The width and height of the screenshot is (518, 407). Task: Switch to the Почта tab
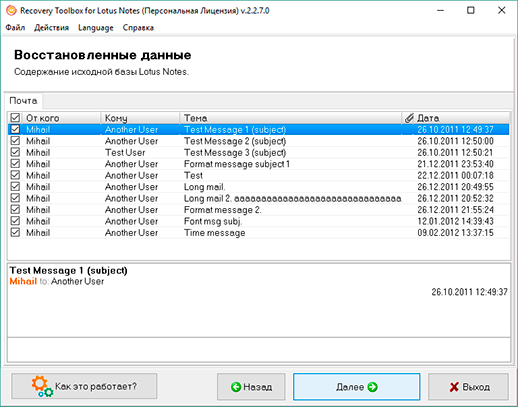[x=23, y=101]
